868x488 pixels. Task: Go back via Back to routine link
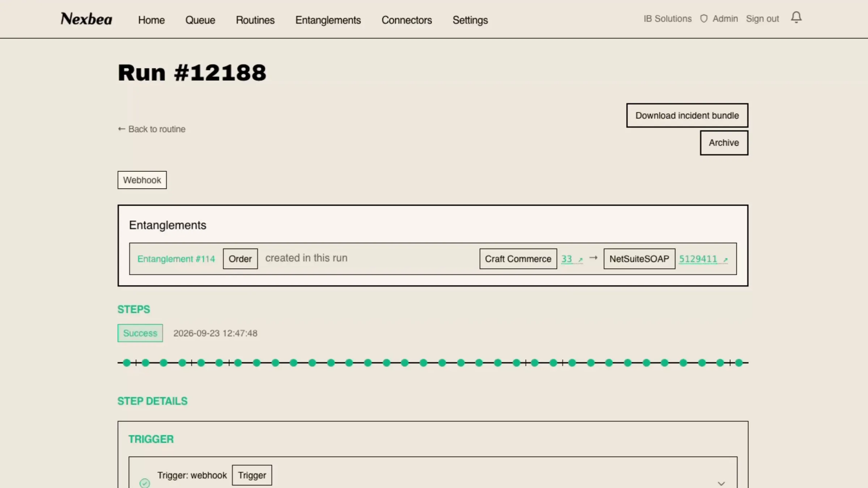pyautogui.click(x=152, y=129)
